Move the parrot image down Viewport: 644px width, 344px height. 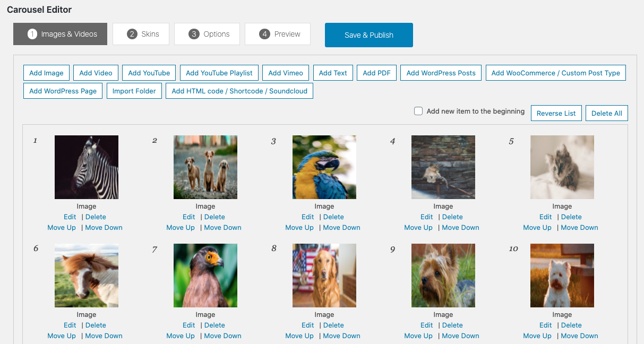(x=341, y=228)
